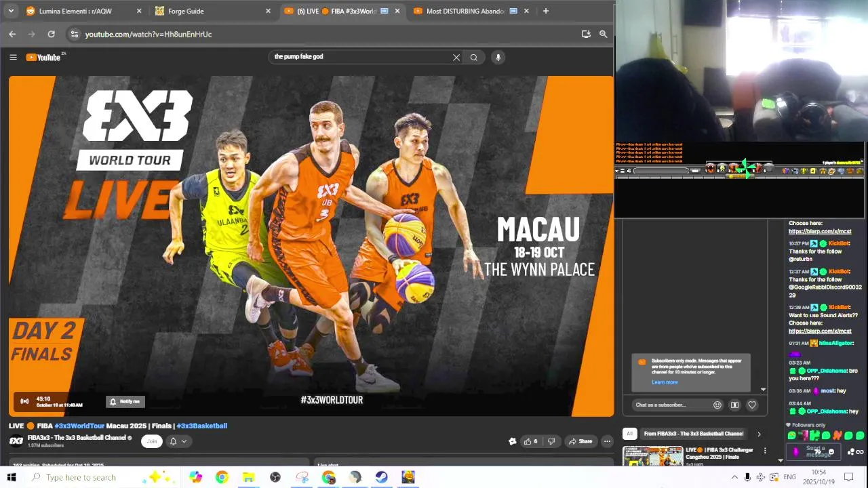
Task: Select game skill slot 1 icon
Action: [710, 168]
